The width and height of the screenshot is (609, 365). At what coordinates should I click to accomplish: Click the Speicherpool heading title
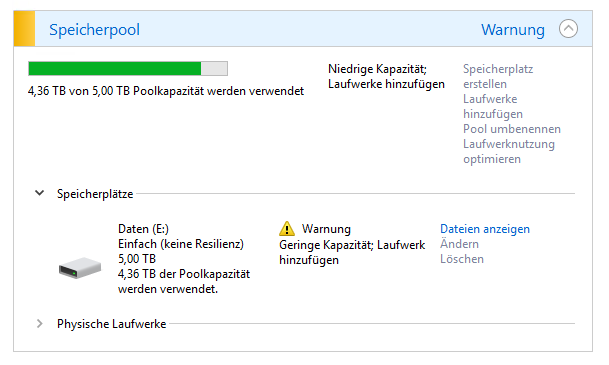pyautogui.click(x=94, y=30)
